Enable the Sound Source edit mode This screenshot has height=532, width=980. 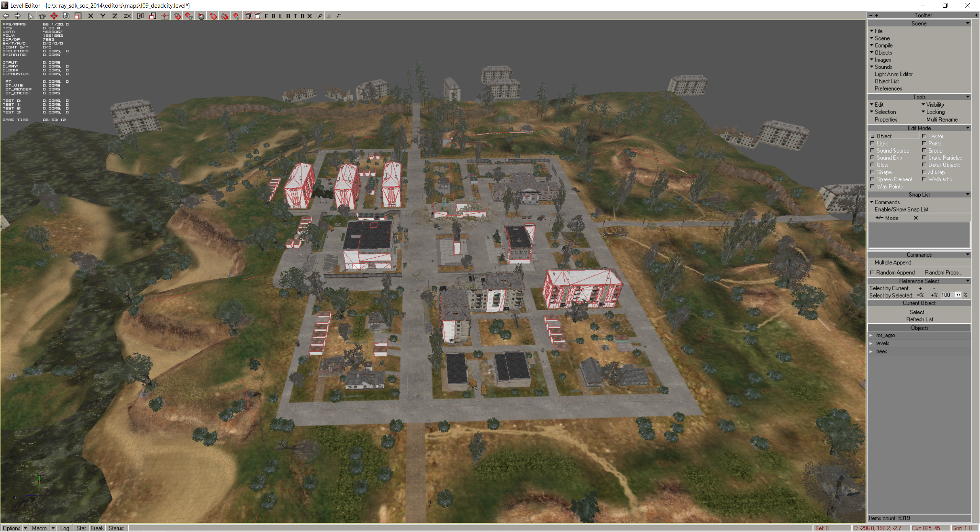890,151
